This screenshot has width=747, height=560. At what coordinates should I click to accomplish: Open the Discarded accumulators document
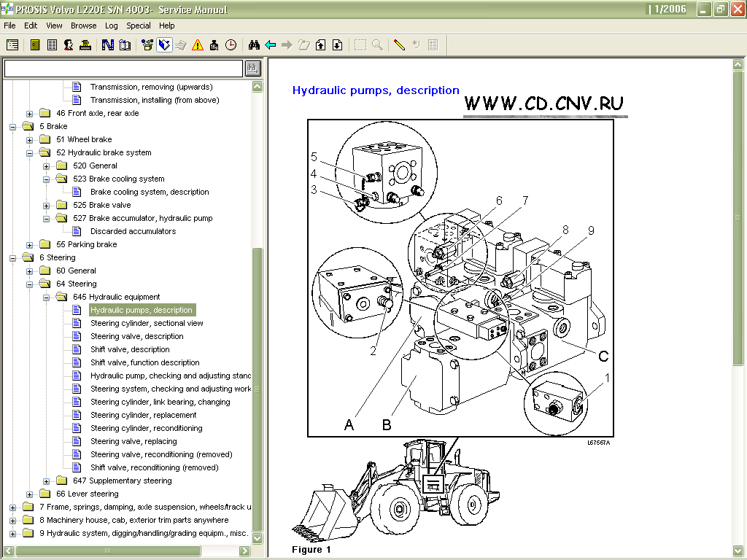(133, 231)
